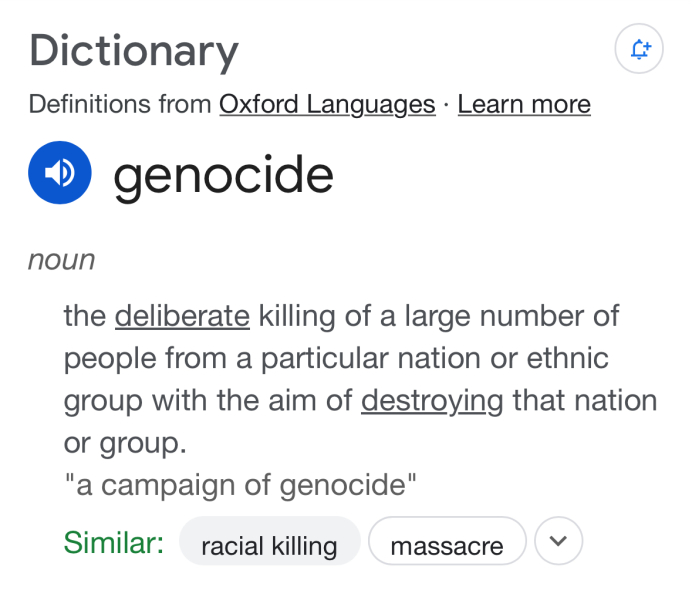
Task: Open the Oxford Languages link
Action: point(327,104)
